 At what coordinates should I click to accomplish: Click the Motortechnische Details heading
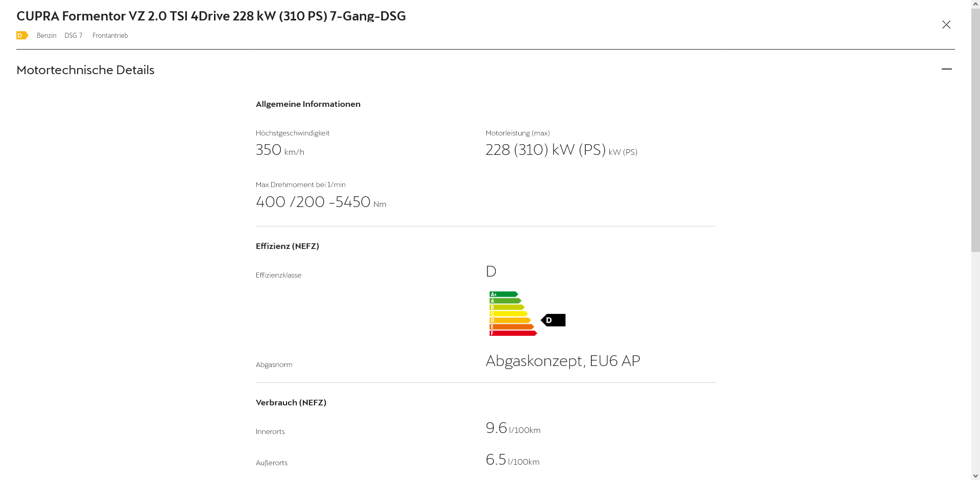point(85,70)
